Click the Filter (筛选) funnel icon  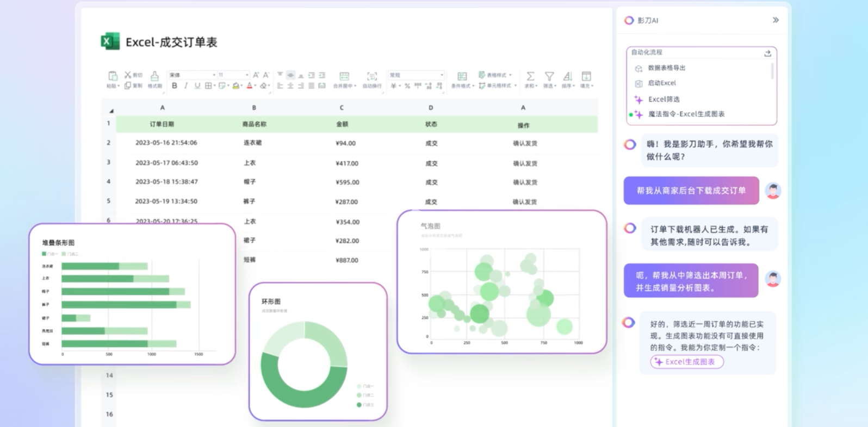549,76
